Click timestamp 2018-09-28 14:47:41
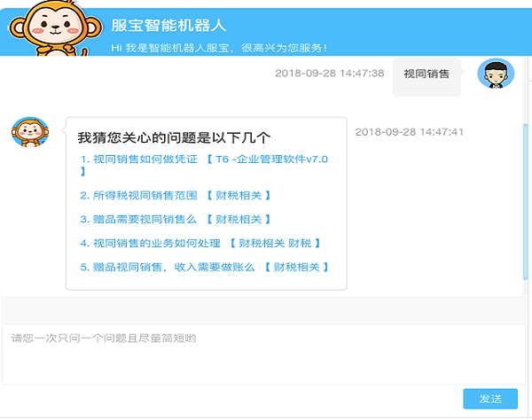532x420 pixels. point(409,132)
